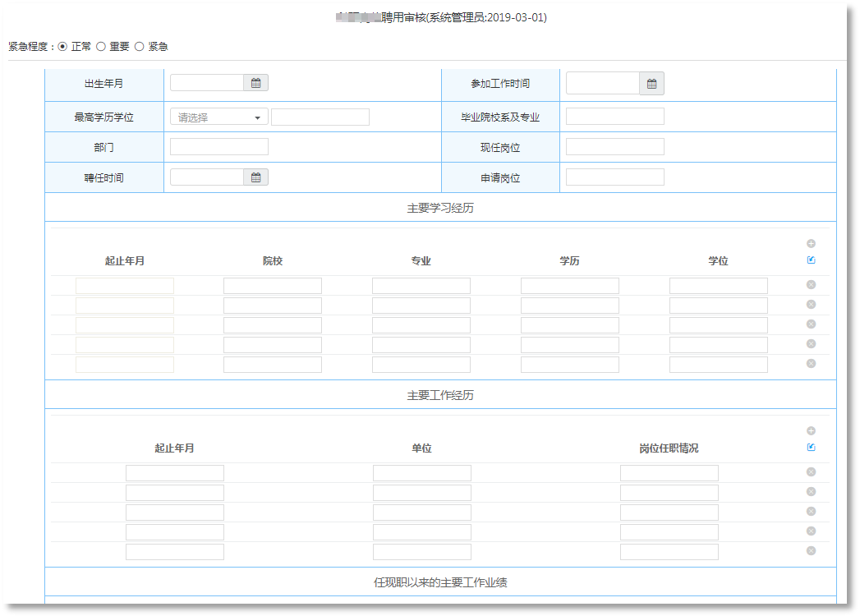This screenshot has height=616, width=860.
Task: Delete last row of 主要工作经历 table
Action: pos(811,551)
